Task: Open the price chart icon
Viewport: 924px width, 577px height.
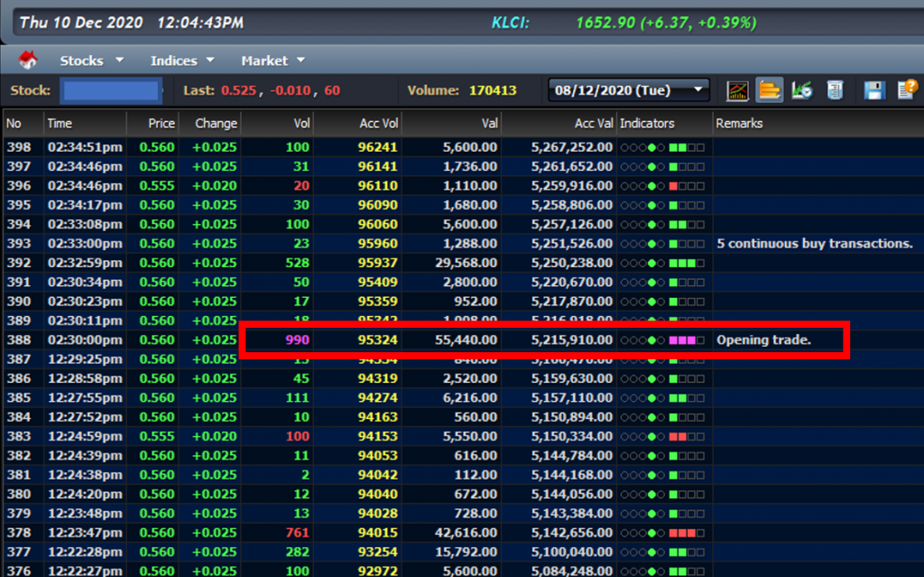Action: click(x=738, y=89)
